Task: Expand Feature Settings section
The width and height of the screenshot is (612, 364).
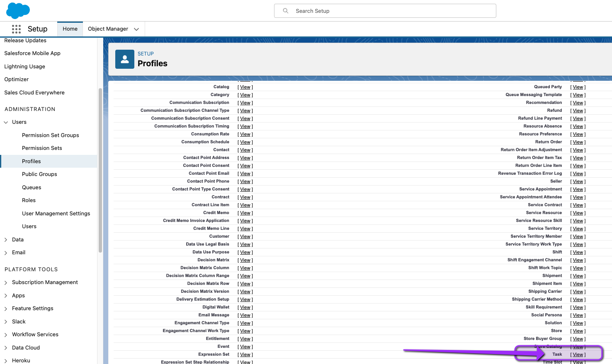Action: (6, 309)
